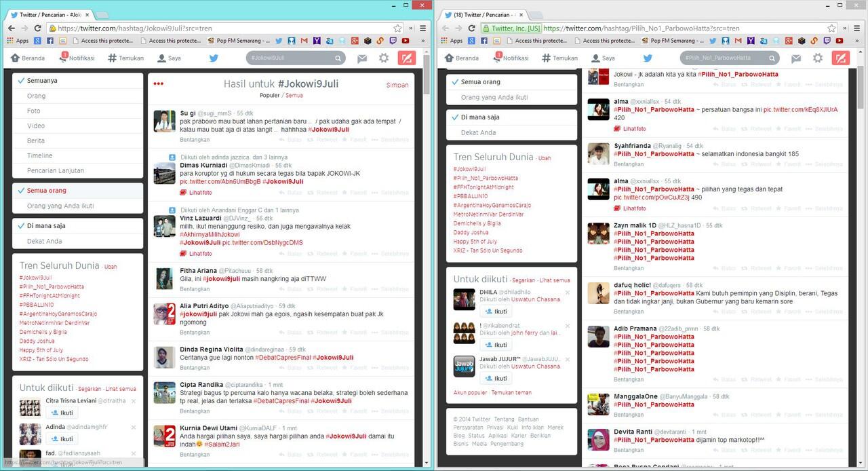The width and height of the screenshot is (868, 471).
Task: Click the ParbowoHatta window page scrollbar
Action: point(861,88)
